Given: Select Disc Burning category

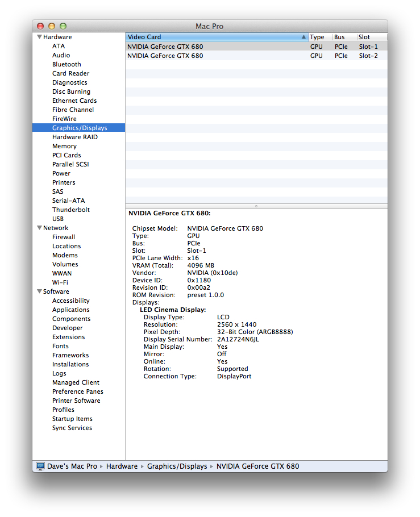Looking at the screenshot, I should (71, 91).
